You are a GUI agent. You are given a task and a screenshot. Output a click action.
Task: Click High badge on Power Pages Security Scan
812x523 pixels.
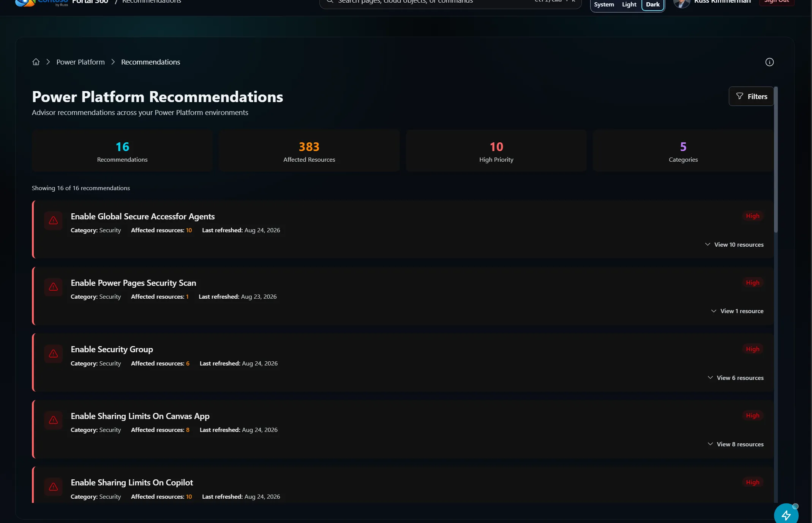tap(752, 283)
